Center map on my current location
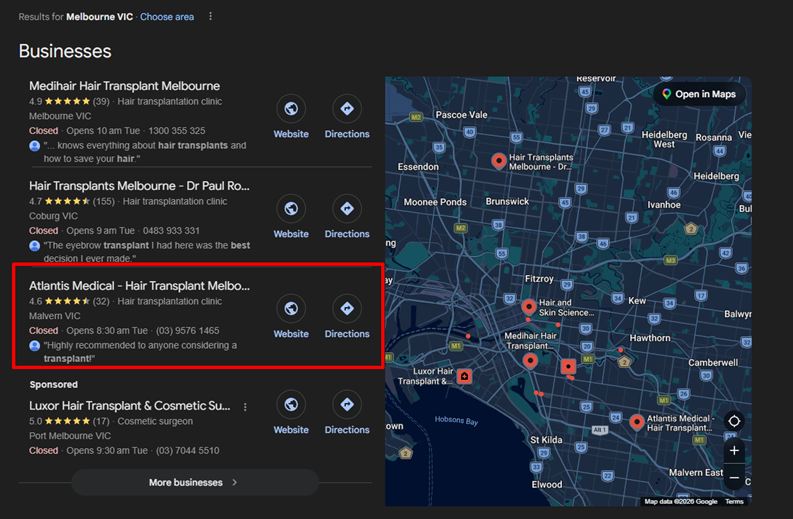Image resolution: width=793 pixels, height=519 pixels. [x=734, y=421]
